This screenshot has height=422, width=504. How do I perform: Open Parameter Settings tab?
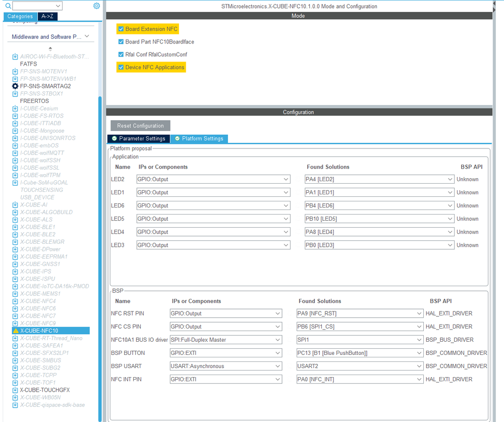(x=139, y=139)
